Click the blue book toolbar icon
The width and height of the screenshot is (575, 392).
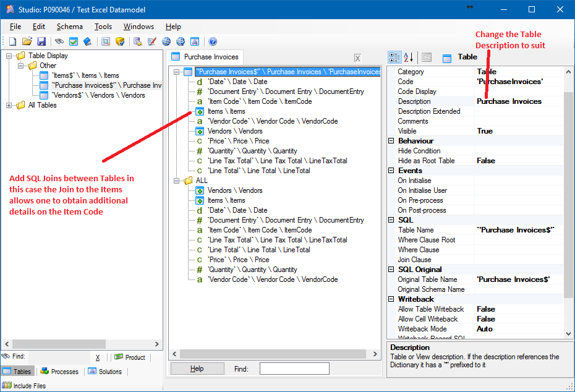pos(88,41)
